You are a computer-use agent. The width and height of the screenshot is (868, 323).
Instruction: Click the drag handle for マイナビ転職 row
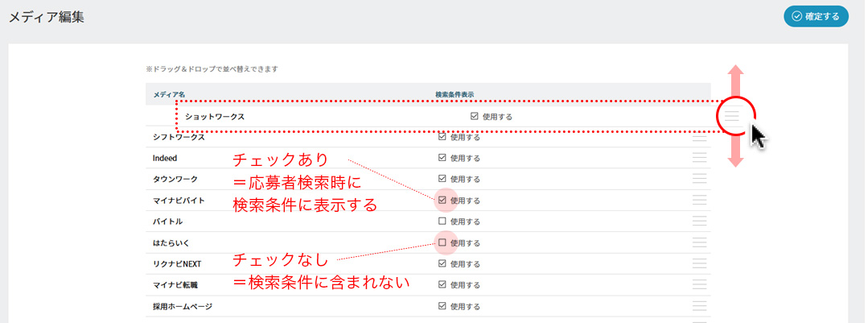pyautogui.click(x=699, y=284)
